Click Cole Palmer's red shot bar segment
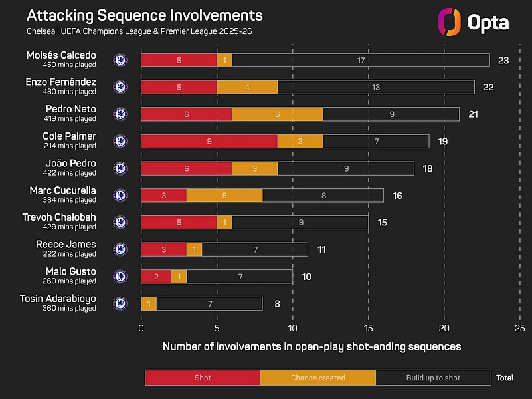This screenshot has height=399, width=532. tap(209, 141)
